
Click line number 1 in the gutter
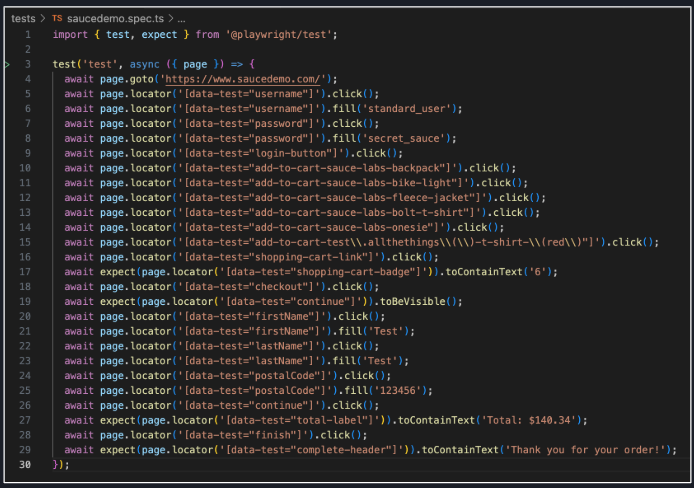click(28, 34)
